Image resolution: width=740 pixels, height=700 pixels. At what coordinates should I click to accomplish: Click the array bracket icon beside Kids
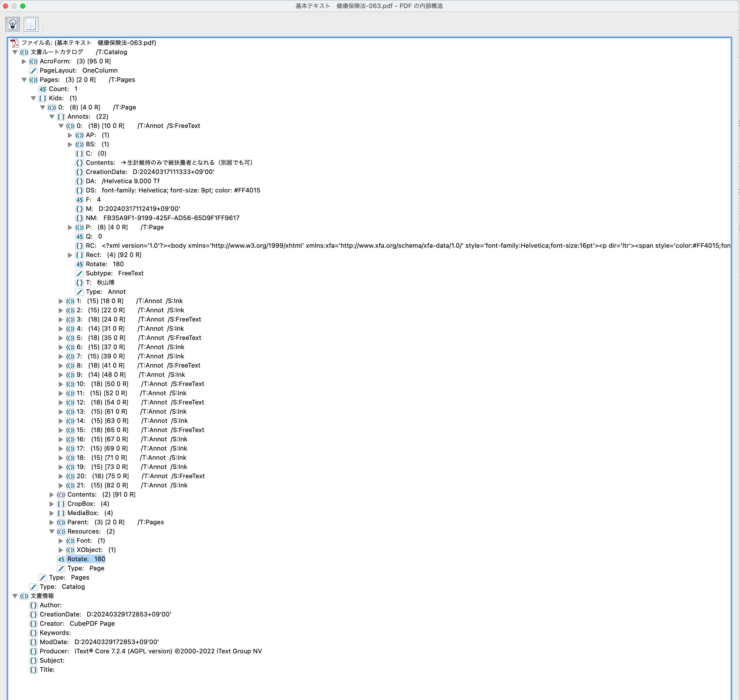(43, 98)
